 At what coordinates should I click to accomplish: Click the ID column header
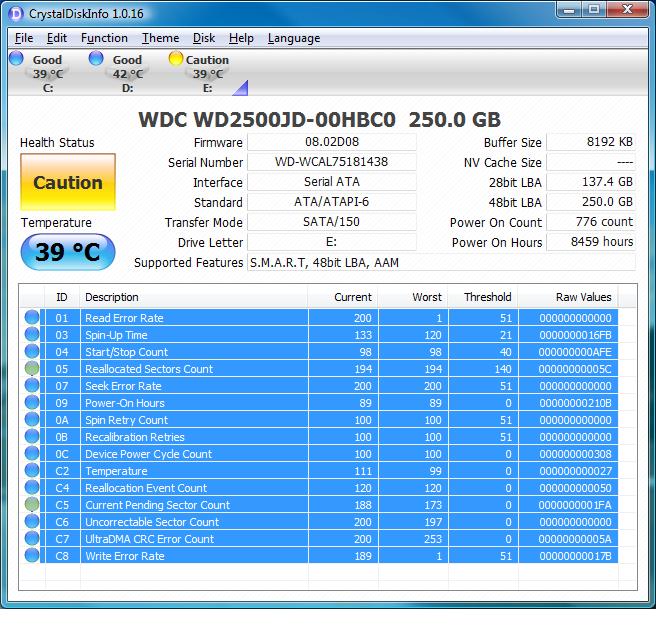pyautogui.click(x=62, y=297)
